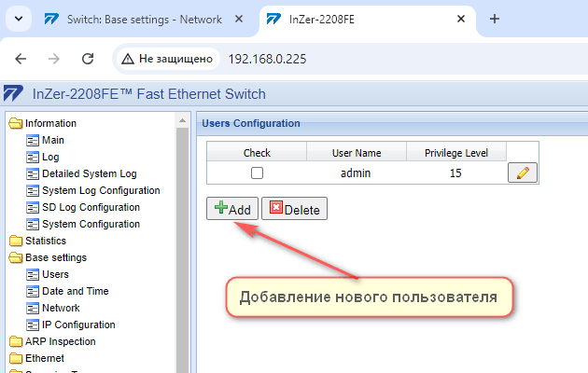Click the Date and Time page icon

(x=33, y=291)
